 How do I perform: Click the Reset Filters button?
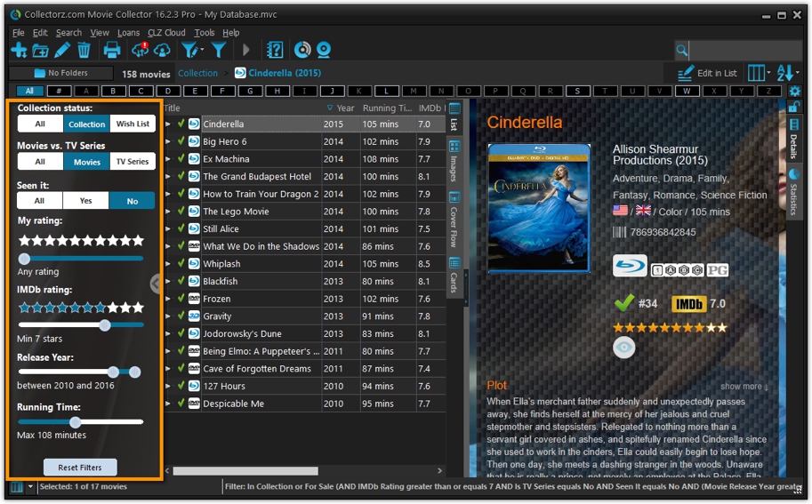tap(80, 468)
